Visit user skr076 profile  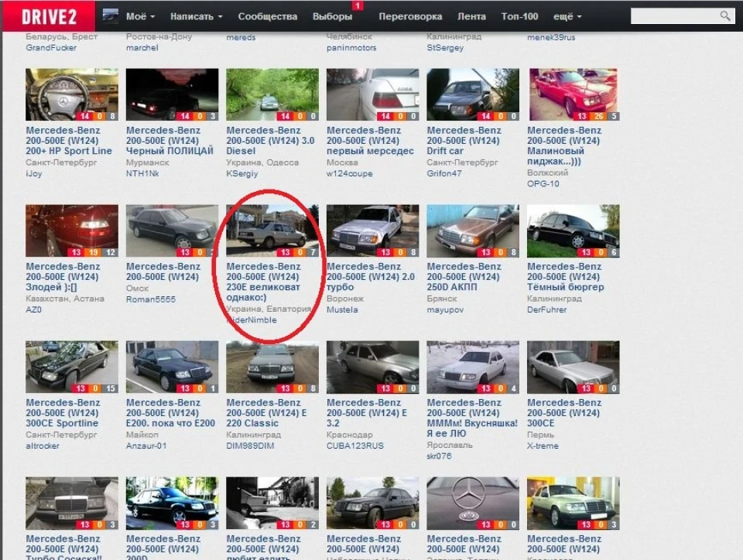(x=440, y=456)
